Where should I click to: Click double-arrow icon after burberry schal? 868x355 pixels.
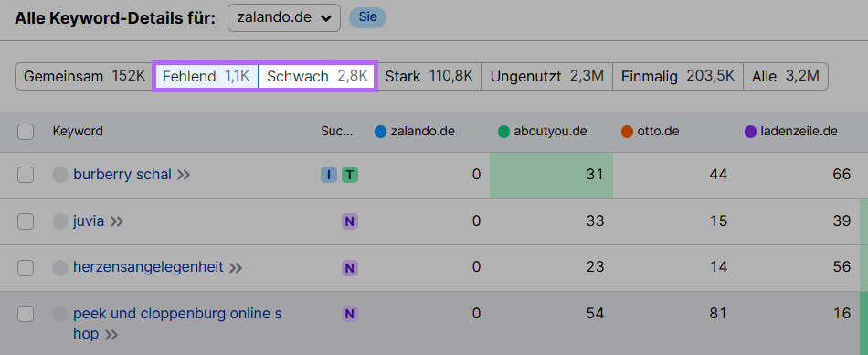coord(184,176)
